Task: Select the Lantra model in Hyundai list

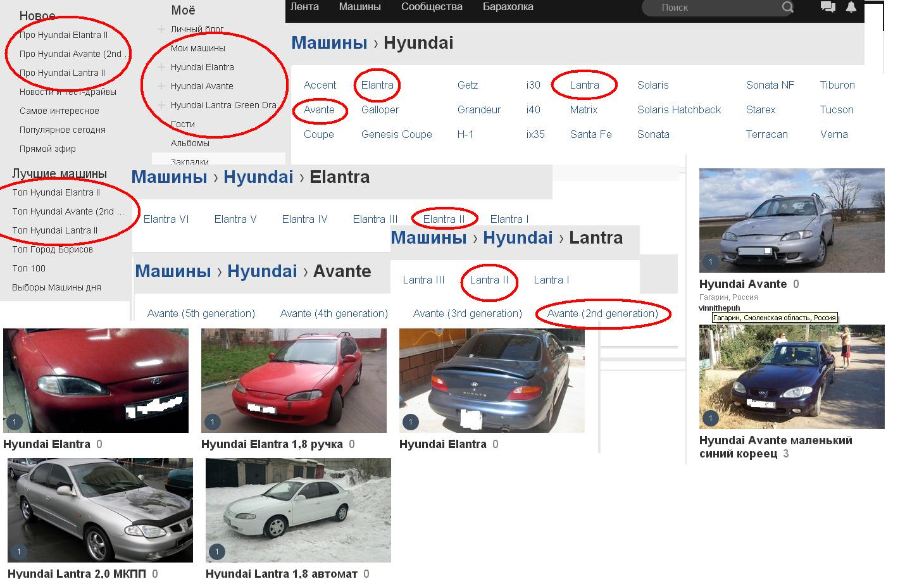Action: pos(584,85)
